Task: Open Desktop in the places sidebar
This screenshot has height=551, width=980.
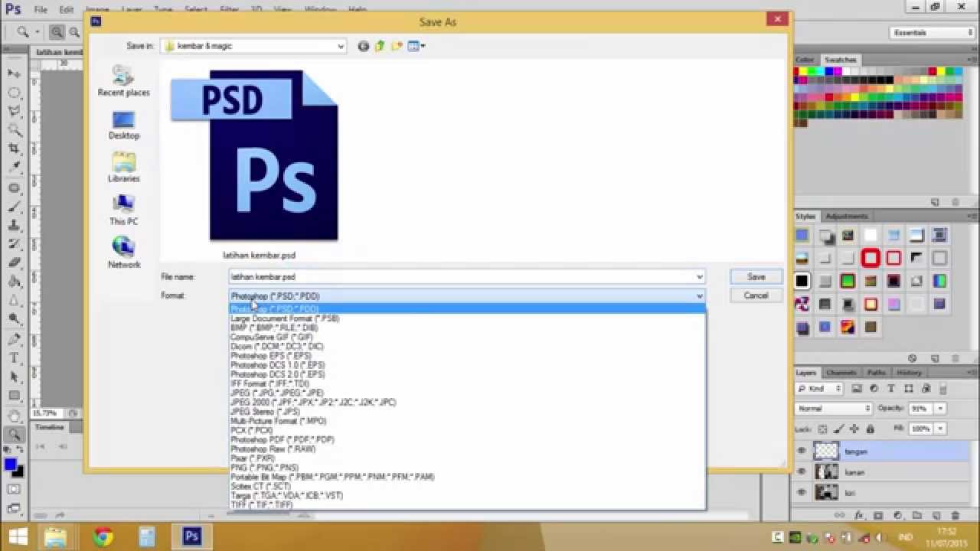Action: [x=124, y=126]
